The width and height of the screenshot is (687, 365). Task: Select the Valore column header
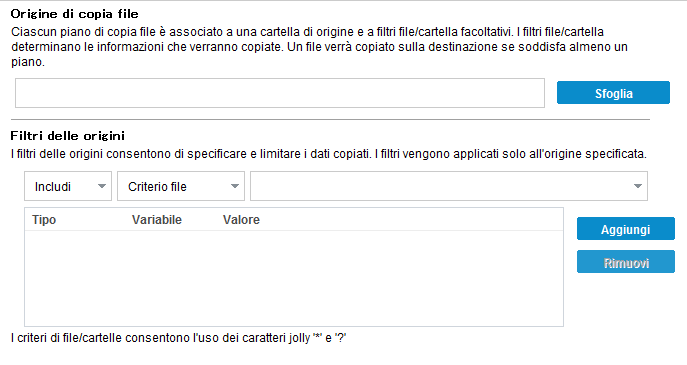[x=241, y=220]
